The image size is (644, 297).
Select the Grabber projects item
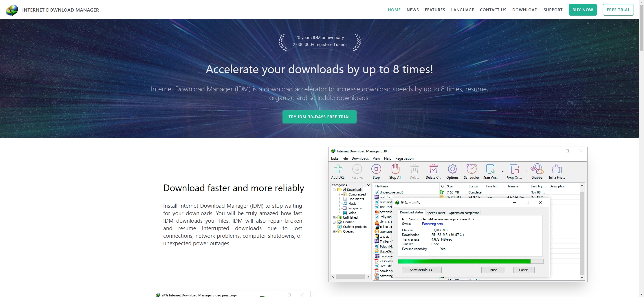[352, 227]
